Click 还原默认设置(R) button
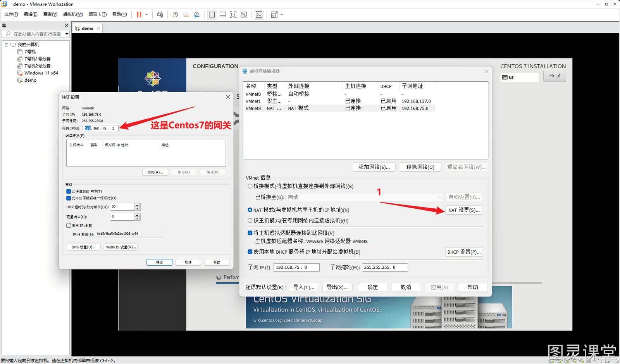This screenshot has width=620, height=364. [x=264, y=287]
